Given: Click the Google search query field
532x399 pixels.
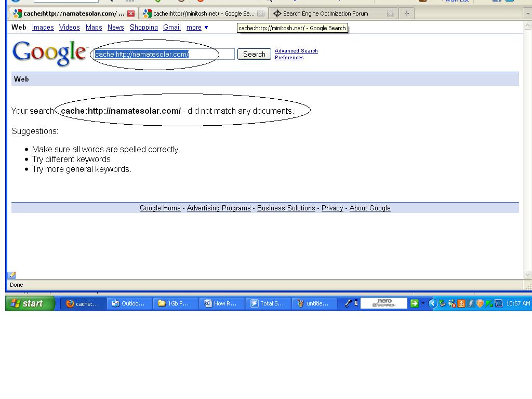Looking at the screenshot, I should (x=164, y=54).
